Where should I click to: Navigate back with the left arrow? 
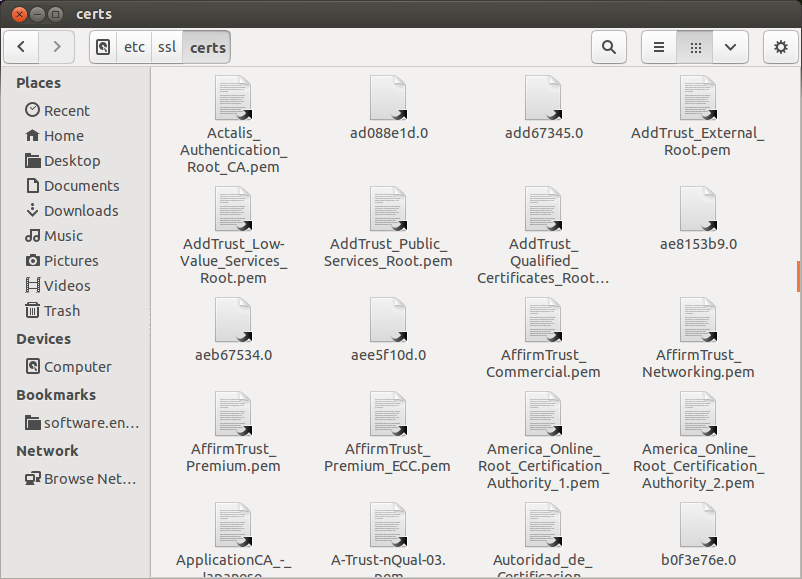(21, 46)
